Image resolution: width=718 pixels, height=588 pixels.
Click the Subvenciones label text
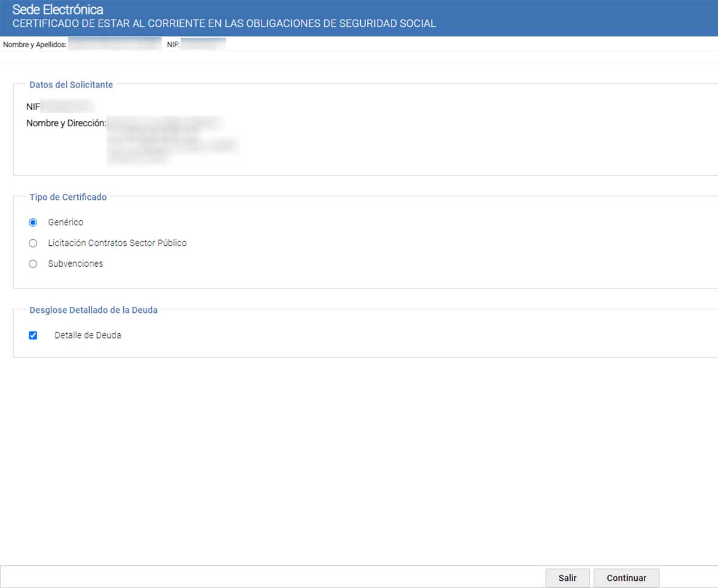click(x=75, y=264)
